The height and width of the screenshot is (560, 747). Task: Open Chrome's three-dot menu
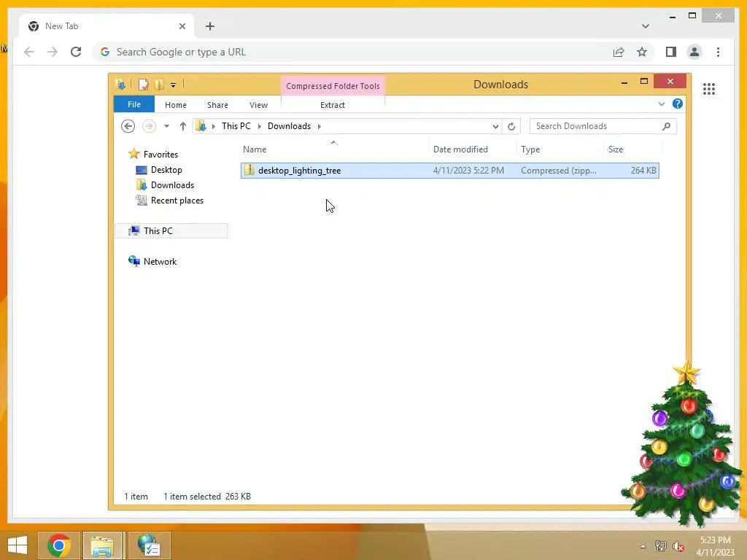(718, 52)
